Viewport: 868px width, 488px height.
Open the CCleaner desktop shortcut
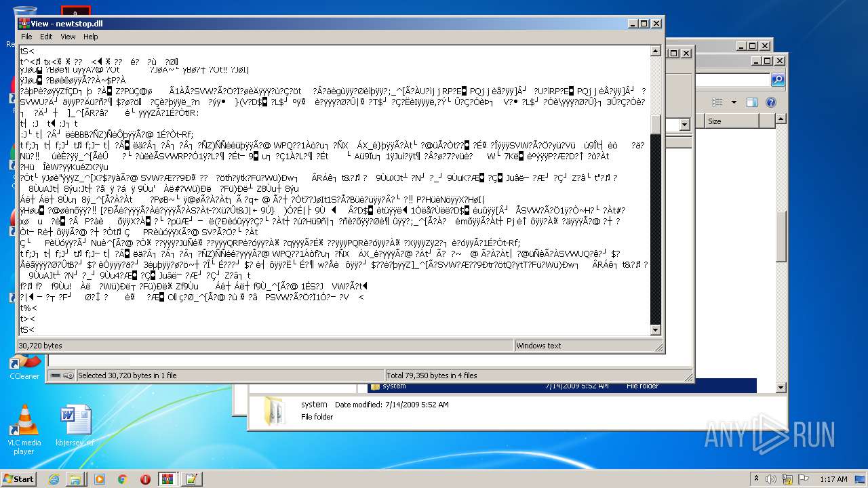pos(24,367)
